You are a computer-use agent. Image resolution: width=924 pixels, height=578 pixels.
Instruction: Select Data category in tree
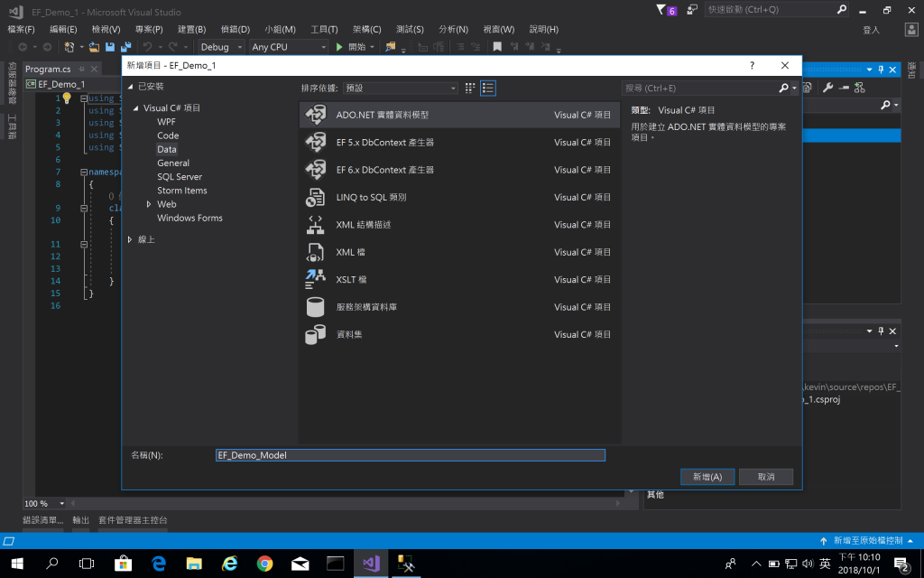point(167,149)
